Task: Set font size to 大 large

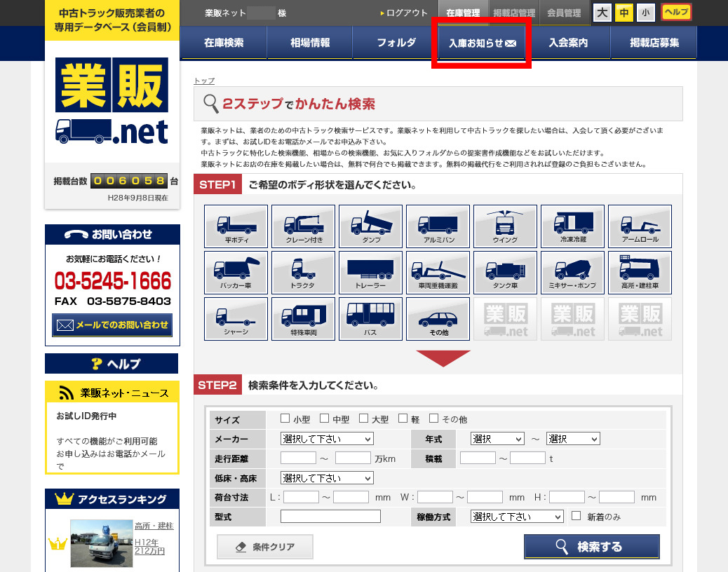Action: point(602,13)
